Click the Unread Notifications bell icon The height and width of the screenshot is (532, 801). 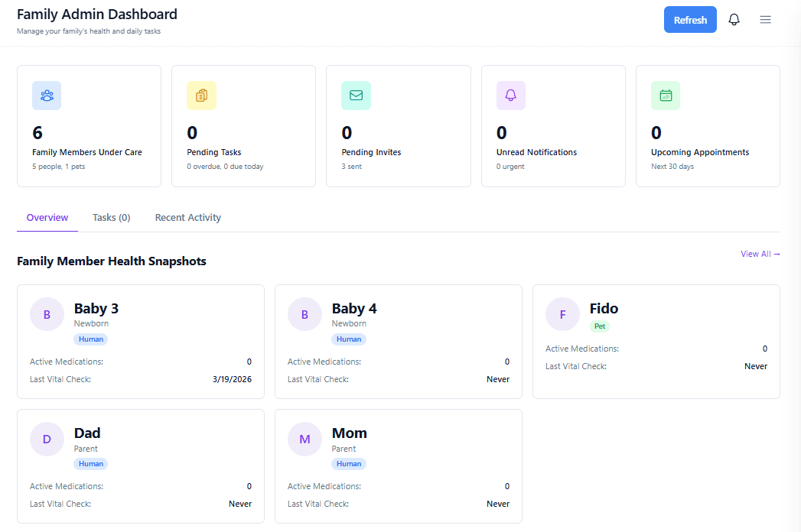coord(510,95)
